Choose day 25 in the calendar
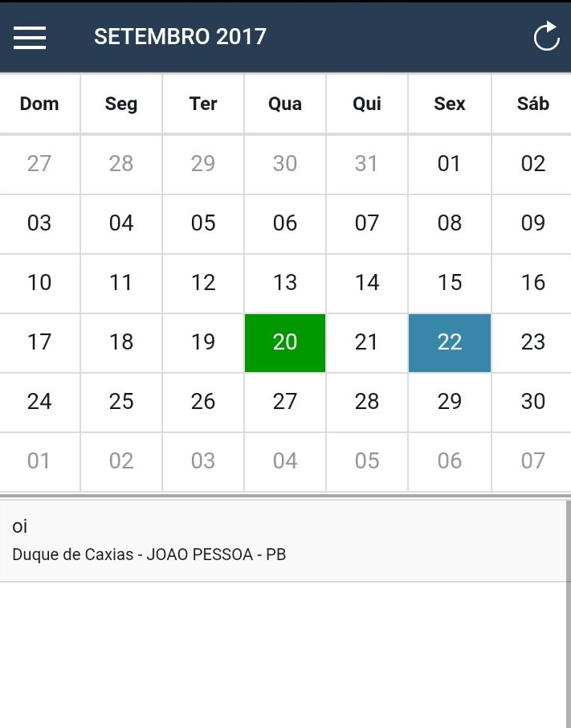Image resolution: width=571 pixels, height=728 pixels. [121, 402]
